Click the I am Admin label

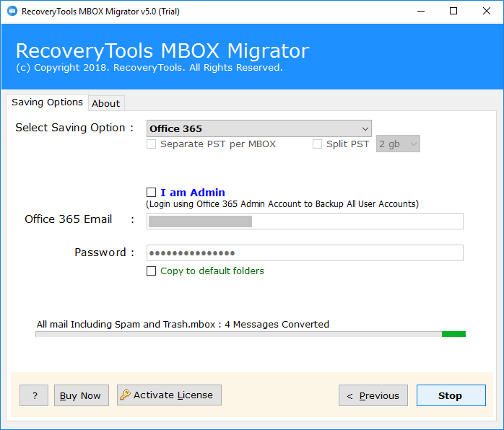[x=193, y=193]
